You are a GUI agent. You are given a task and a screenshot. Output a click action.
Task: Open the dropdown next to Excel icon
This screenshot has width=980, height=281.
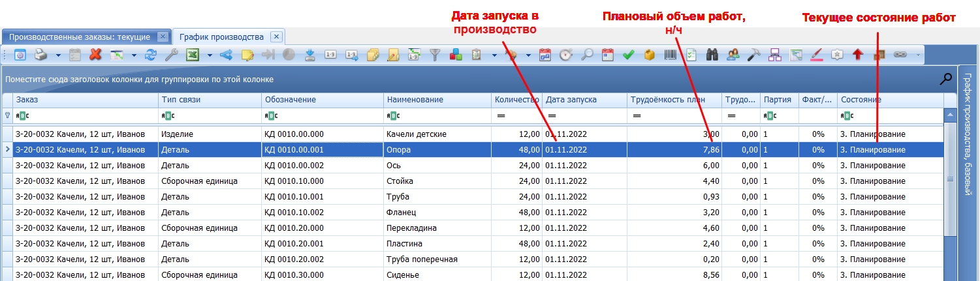coord(210,55)
